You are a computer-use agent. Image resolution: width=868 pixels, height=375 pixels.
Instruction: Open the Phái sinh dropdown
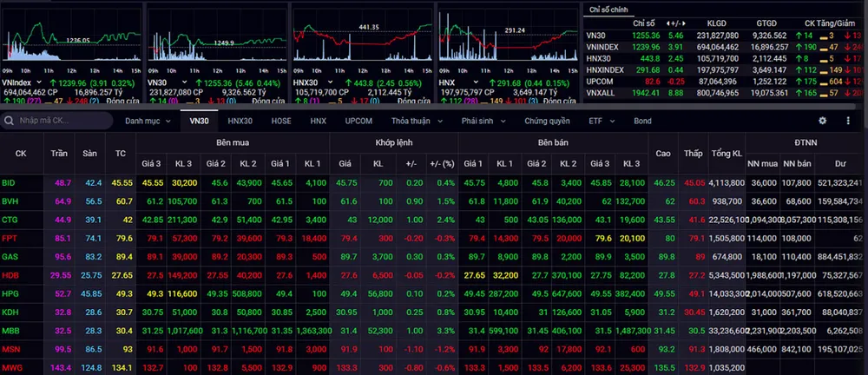(484, 121)
